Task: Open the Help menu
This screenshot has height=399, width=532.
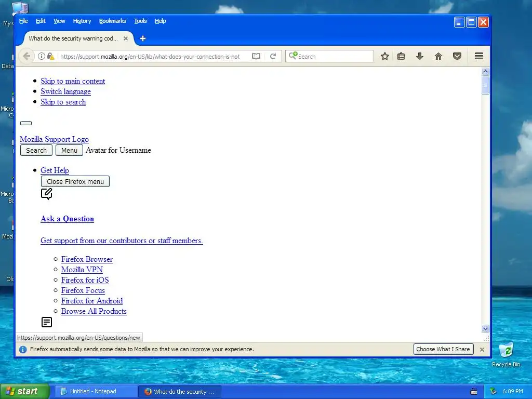Action: tap(161, 21)
